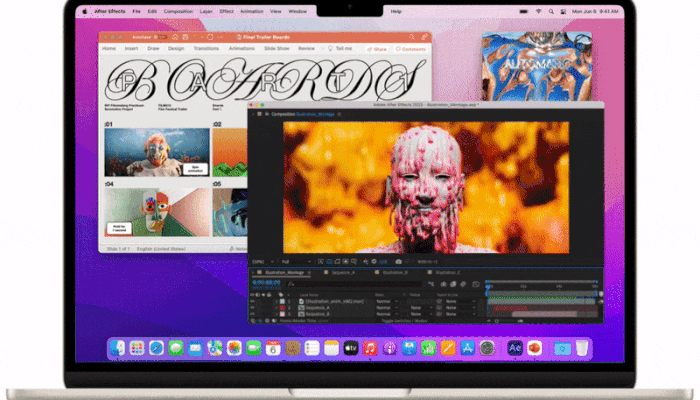Viewport: 700px width, 400px height.
Task: Open App Store in the Dock
Action: pos(467,348)
